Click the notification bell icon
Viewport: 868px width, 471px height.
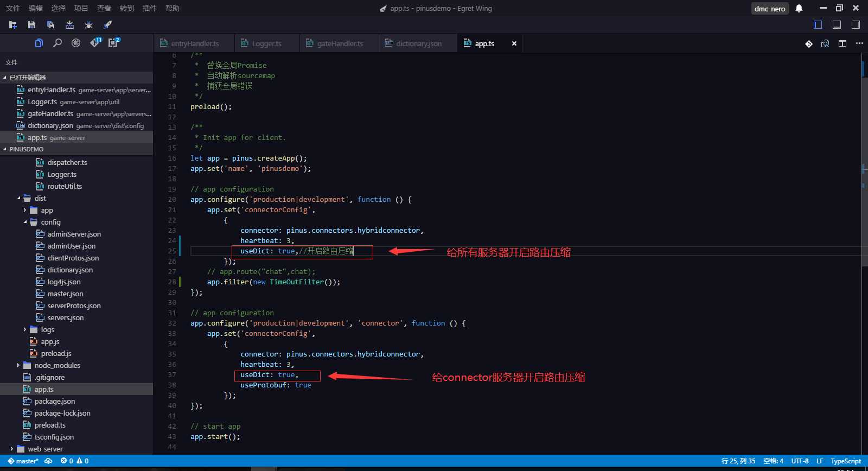point(799,8)
